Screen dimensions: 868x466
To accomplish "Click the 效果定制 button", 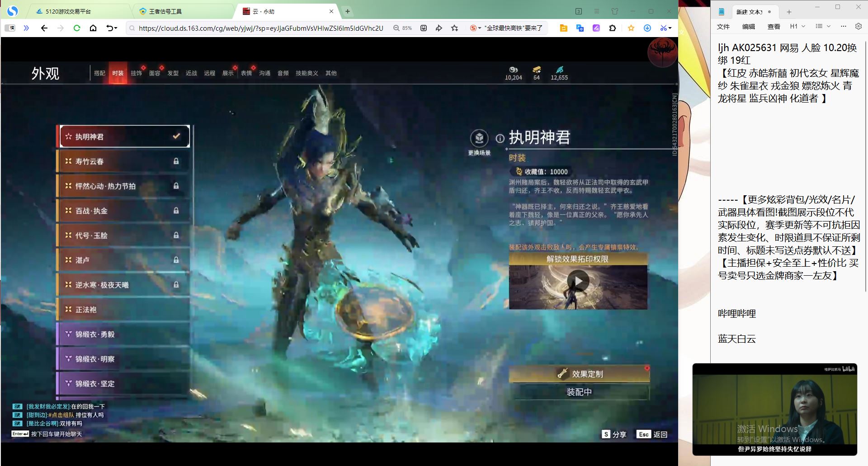I will [579, 374].
